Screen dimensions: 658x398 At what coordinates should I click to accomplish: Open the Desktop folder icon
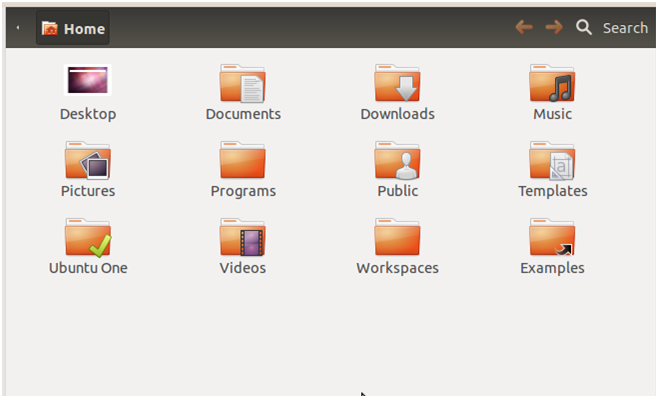tap(88, 80)
